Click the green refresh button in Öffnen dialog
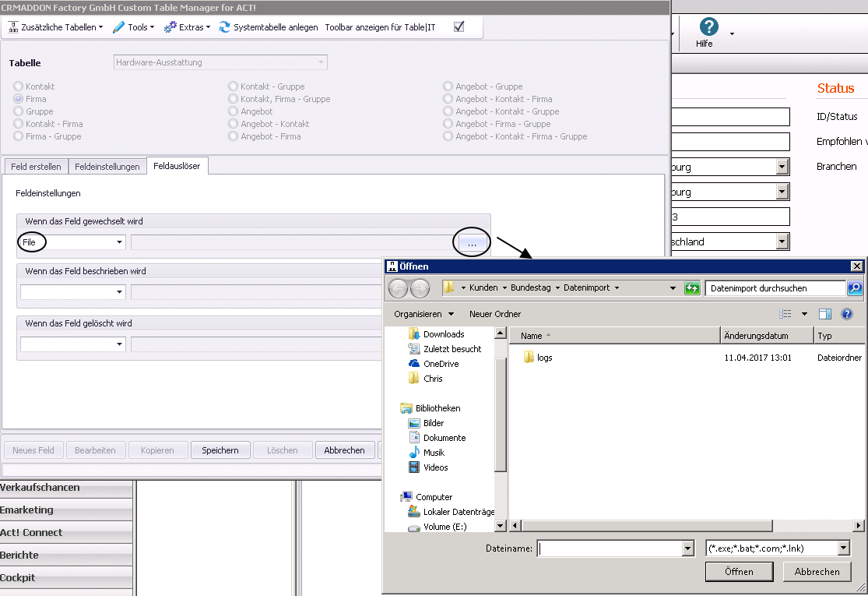 (x=693, y=288)
